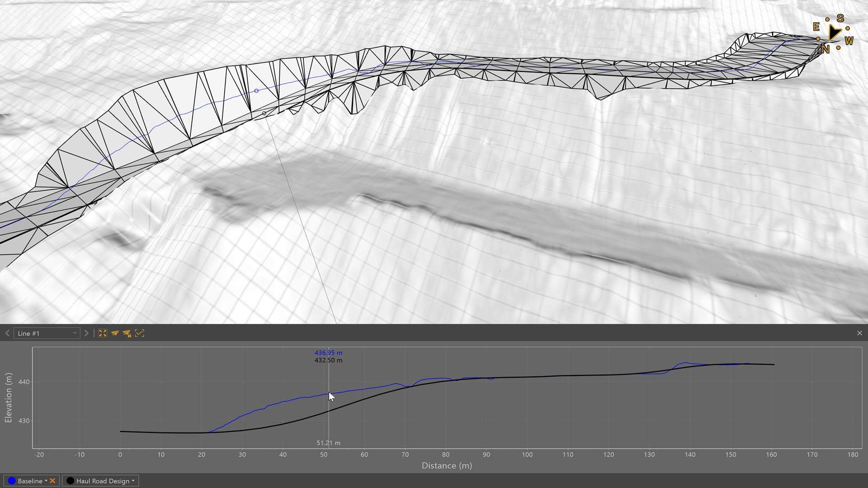Click blue node on road centerline
This screenshot has width=868, height=488.
tap(256, 91)
